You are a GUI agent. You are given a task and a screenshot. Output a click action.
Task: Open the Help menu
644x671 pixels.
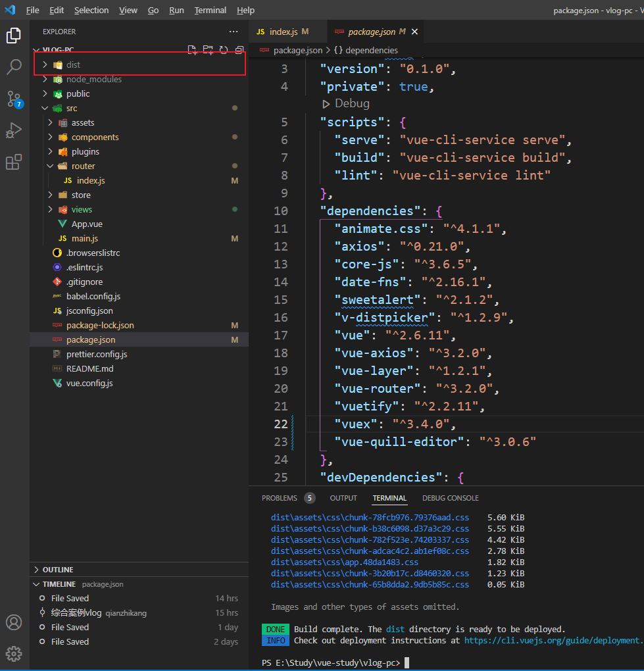(x=245, y=11)
